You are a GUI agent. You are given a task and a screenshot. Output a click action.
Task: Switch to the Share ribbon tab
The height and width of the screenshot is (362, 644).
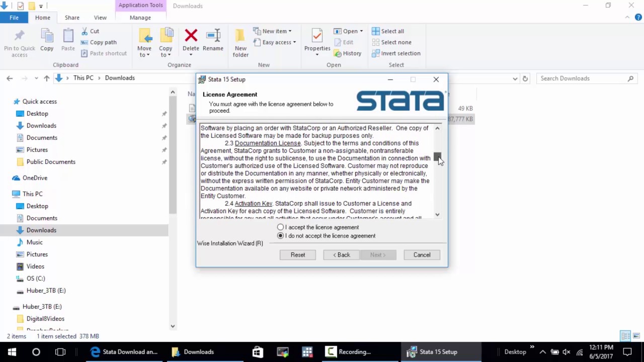pos(72,18)
